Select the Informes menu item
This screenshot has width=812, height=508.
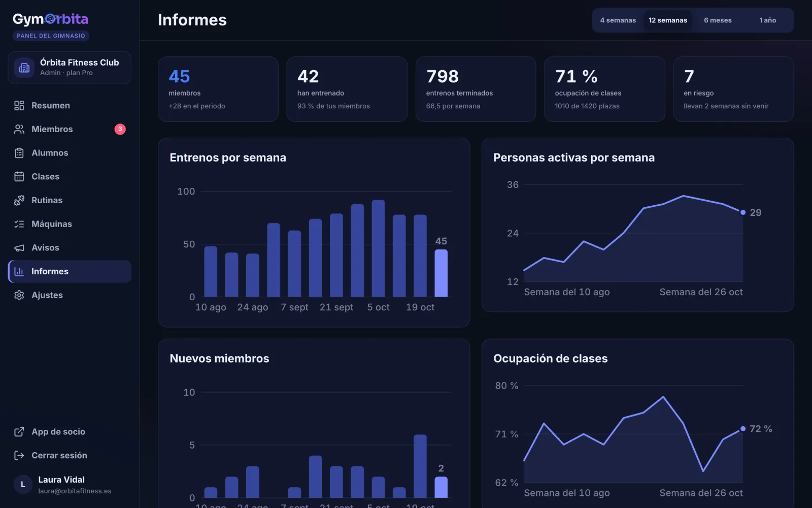point(70,271)
